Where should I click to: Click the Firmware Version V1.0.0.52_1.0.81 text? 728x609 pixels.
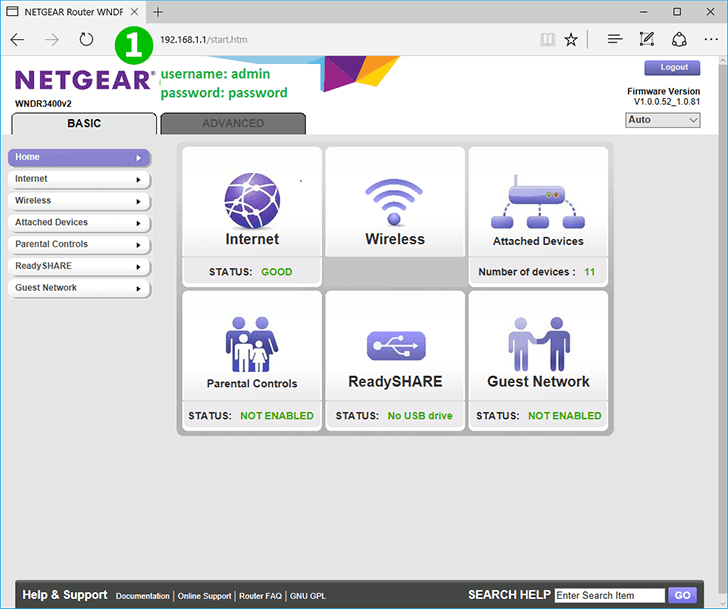point(663,97)
